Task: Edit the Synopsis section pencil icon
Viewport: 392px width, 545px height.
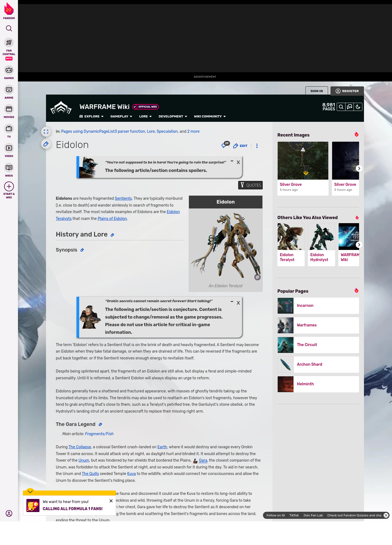Action: 82,250
